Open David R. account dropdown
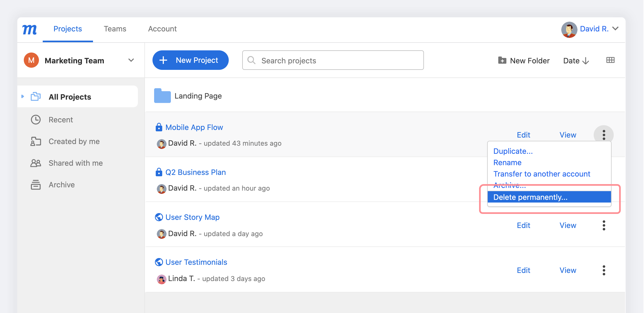 616,29
